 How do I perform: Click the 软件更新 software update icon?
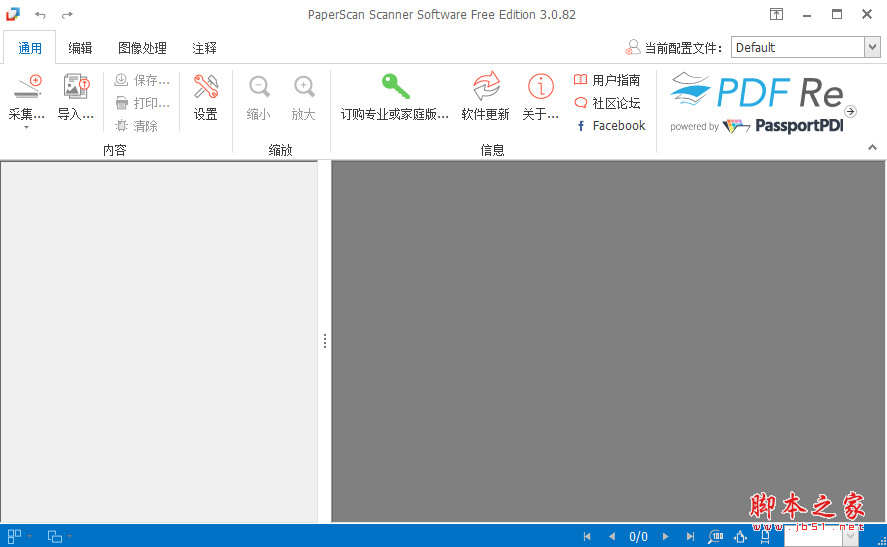coord(486,87)
